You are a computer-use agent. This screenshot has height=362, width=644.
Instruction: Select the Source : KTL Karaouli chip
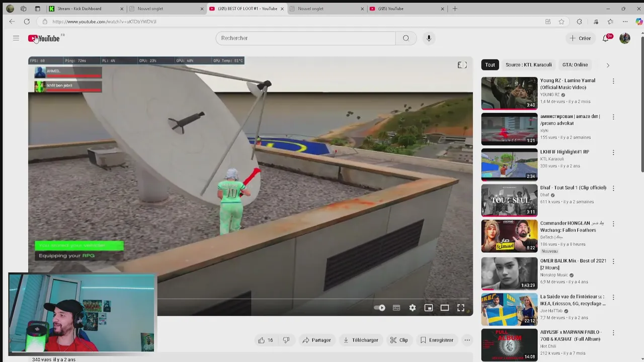[x=529, y=65]
